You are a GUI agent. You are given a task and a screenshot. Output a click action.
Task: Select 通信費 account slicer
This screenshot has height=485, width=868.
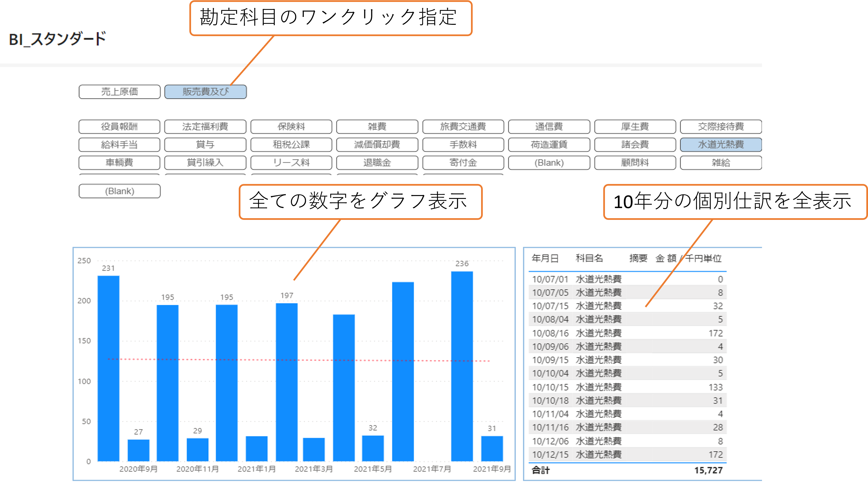click(x=549, y=127)
